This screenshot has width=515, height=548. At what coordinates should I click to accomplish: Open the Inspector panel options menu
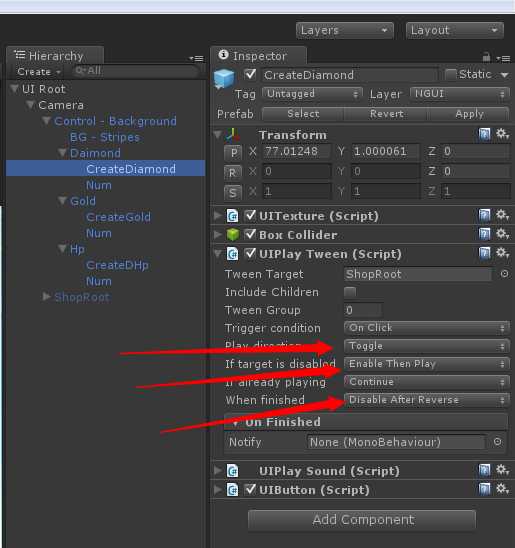[x=503, y=58]
